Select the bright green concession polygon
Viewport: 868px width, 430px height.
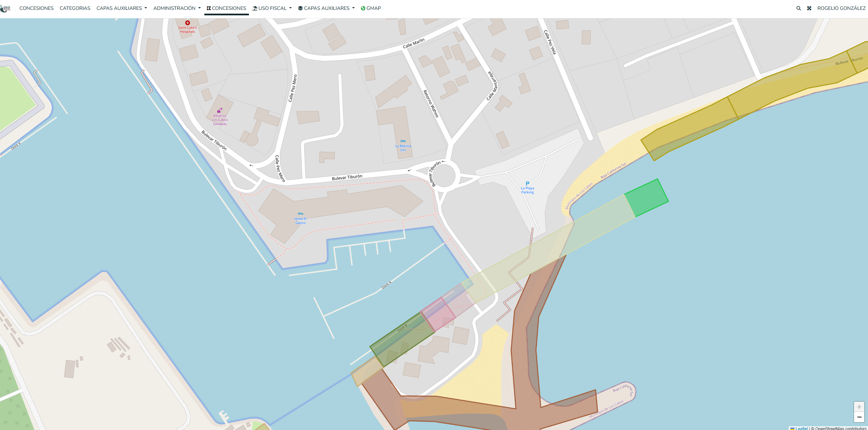pyautogui.click(x=646, y=198)
